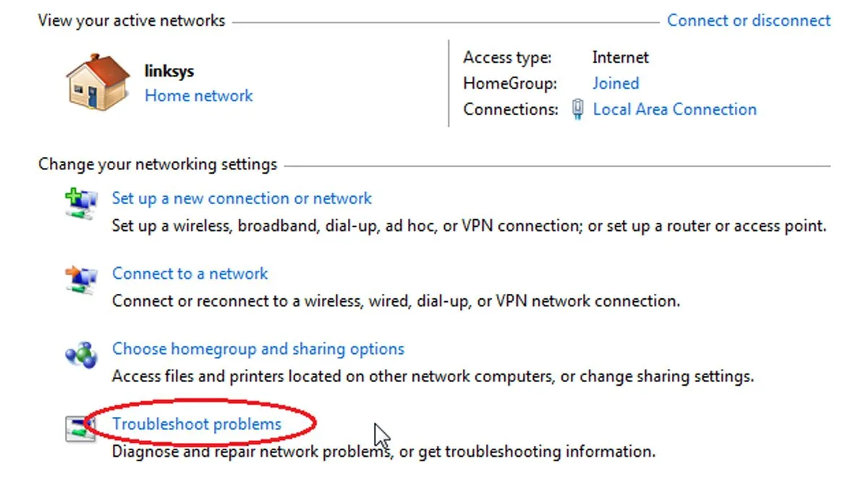Click the plug icon beside Local Area Connection
Viewport: 868px width, 498px height.
[x=577, y=109]
